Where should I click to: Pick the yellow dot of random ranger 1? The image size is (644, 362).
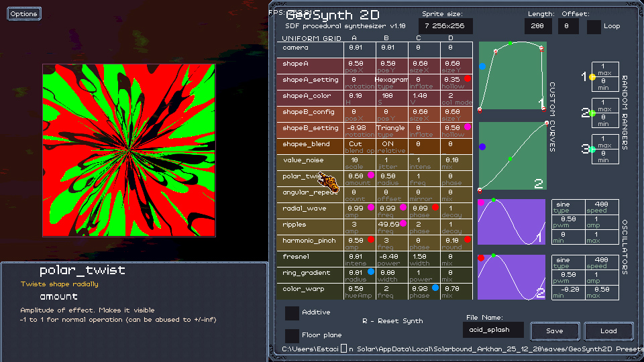(x=592, y=77)
